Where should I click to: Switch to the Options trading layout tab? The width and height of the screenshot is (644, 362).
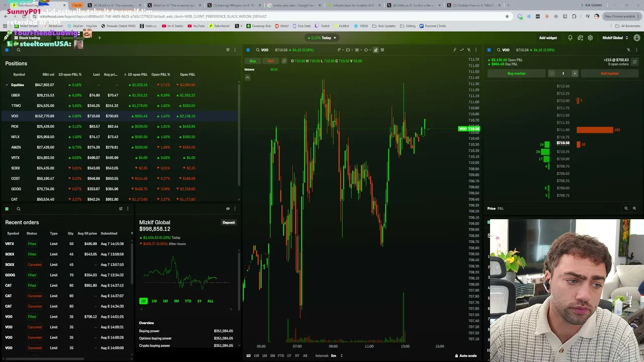pyautogui.click(x=70, y=38)
